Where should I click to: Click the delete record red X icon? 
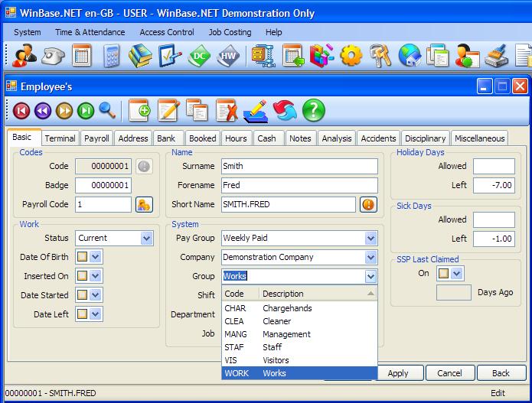227,110
